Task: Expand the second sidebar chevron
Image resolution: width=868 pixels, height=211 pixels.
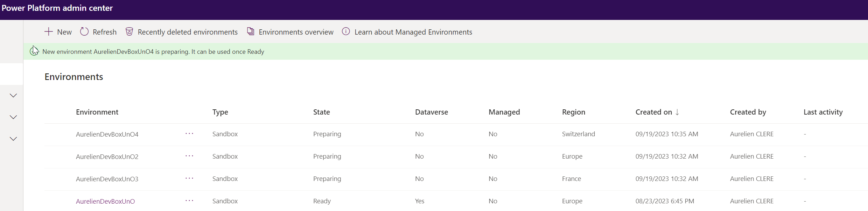Action: pos(13,117)
